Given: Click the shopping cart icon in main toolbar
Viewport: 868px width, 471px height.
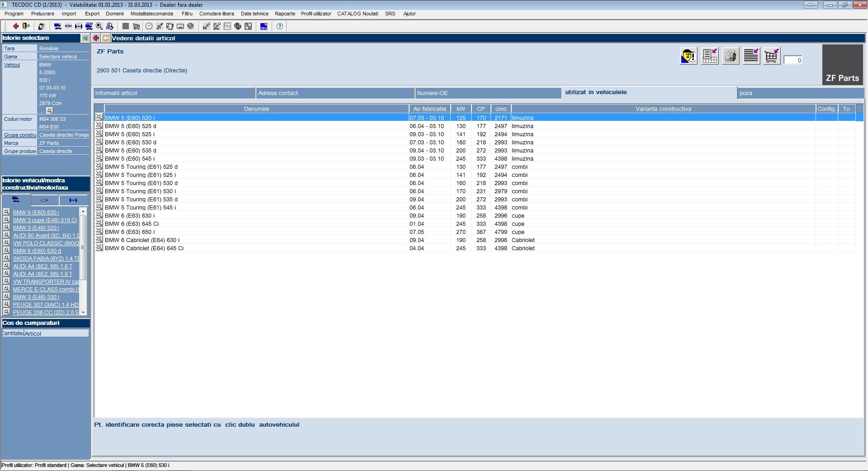Looking at the screenshot, I should [136, 26].
